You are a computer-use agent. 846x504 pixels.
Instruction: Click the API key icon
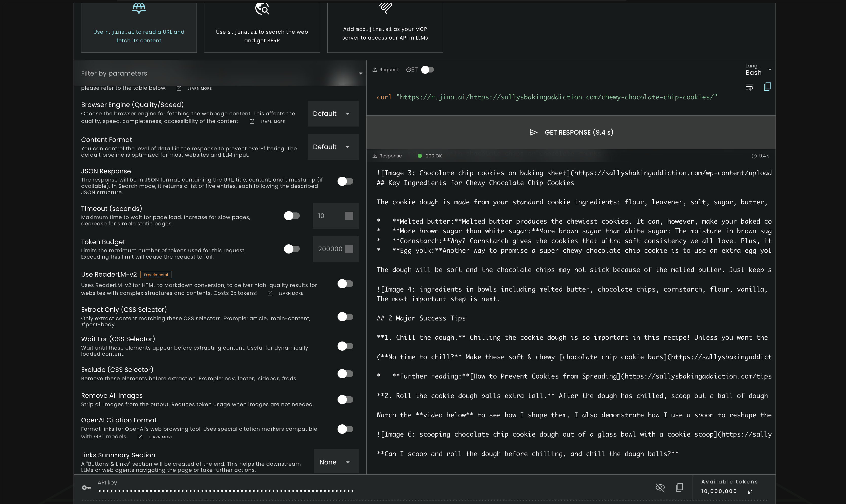tap(87, 488)
